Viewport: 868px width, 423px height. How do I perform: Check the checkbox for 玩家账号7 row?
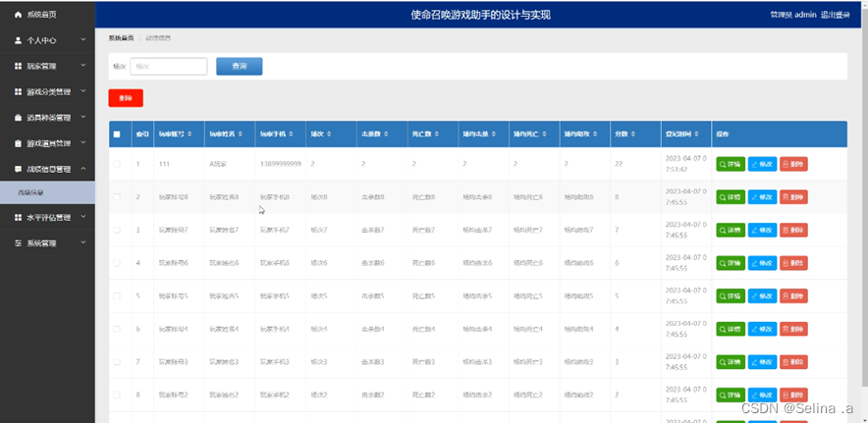[117, 230]
